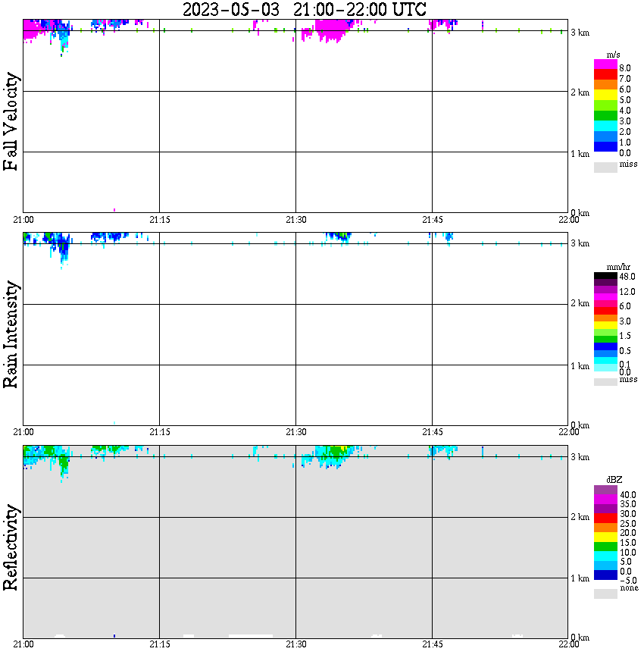Image resolution: width=644 pixels, height=658 pixels.
Task: Pick the pink 6.0 swatch in mm/hr legend
Action: pyautogui.click(x=605, y=303)
